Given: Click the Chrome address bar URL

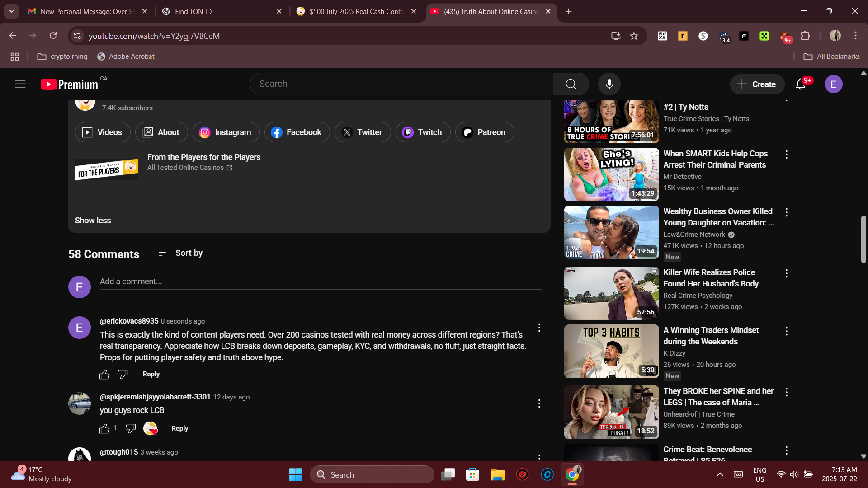Looking at the screenshot, I should click(x=154, y=36).
